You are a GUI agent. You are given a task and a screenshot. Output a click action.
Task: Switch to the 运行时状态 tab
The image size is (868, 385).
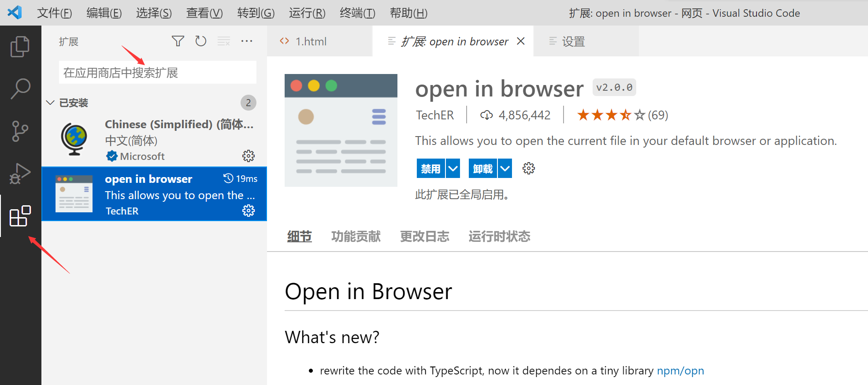click(500, 237)
